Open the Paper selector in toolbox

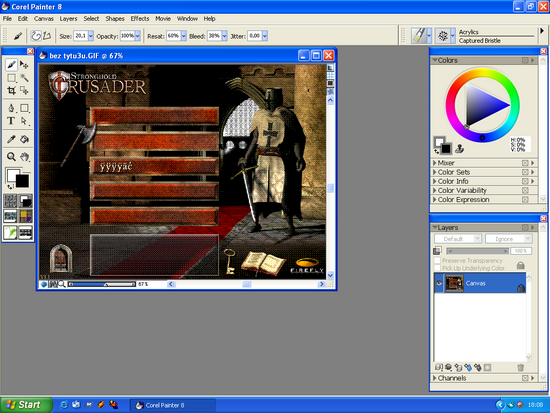[10, 201]
